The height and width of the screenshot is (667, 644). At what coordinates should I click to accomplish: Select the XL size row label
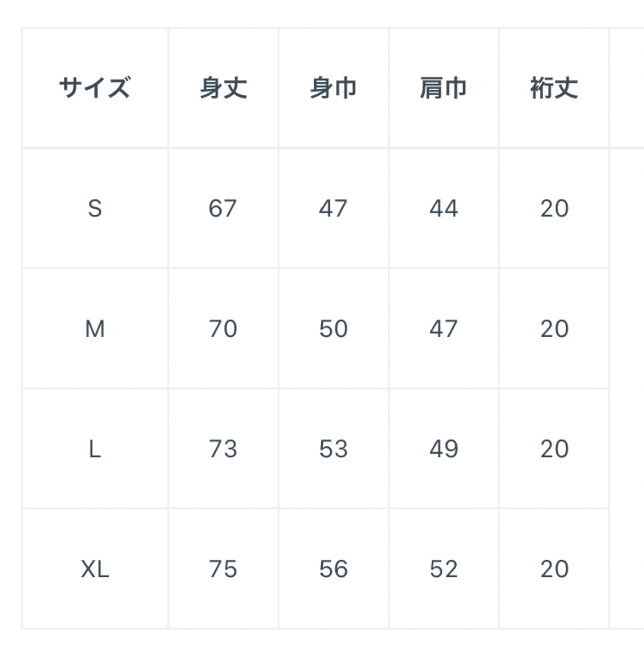pos(95,569)
